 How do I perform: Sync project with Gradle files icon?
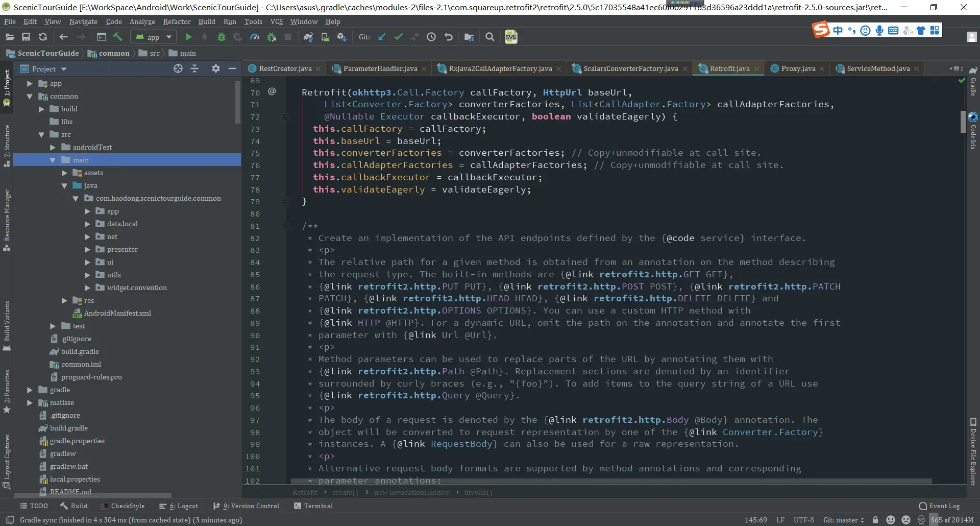(308, 37)
